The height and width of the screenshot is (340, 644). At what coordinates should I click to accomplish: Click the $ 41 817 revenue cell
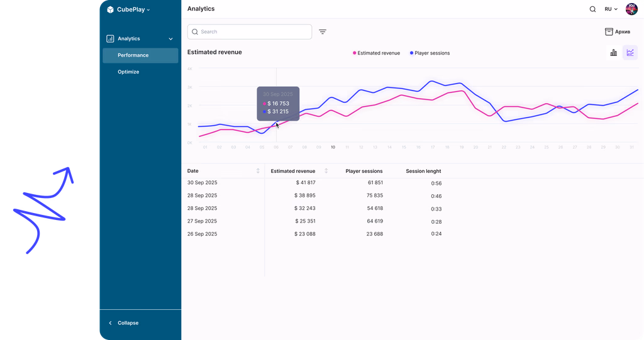pyautogui.click(x=306, y=183)
